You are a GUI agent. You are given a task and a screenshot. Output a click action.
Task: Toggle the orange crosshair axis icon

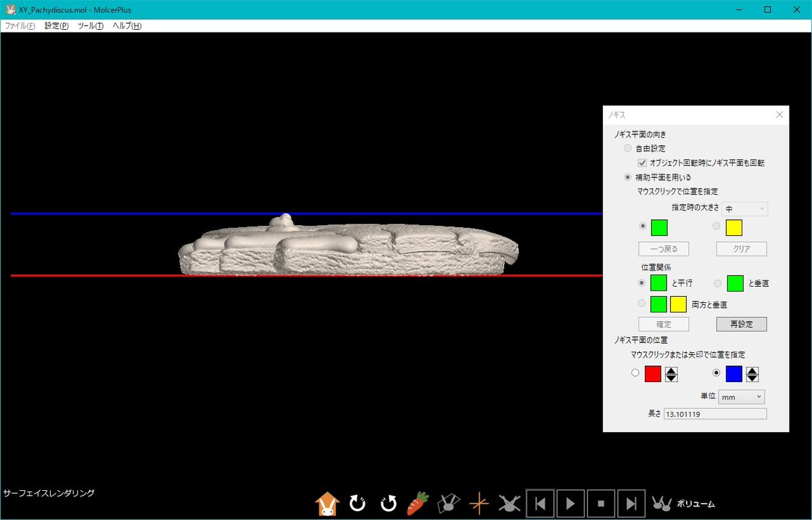coord(478,503)
